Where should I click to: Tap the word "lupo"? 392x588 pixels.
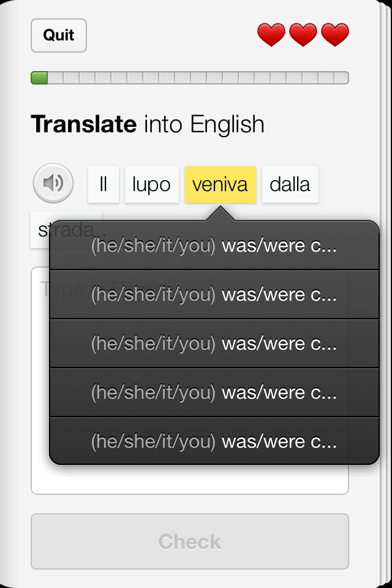click(151, 184)
